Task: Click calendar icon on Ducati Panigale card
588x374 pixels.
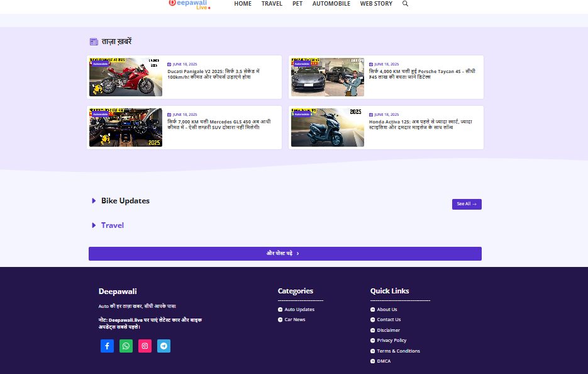Action: pos(169,64)
